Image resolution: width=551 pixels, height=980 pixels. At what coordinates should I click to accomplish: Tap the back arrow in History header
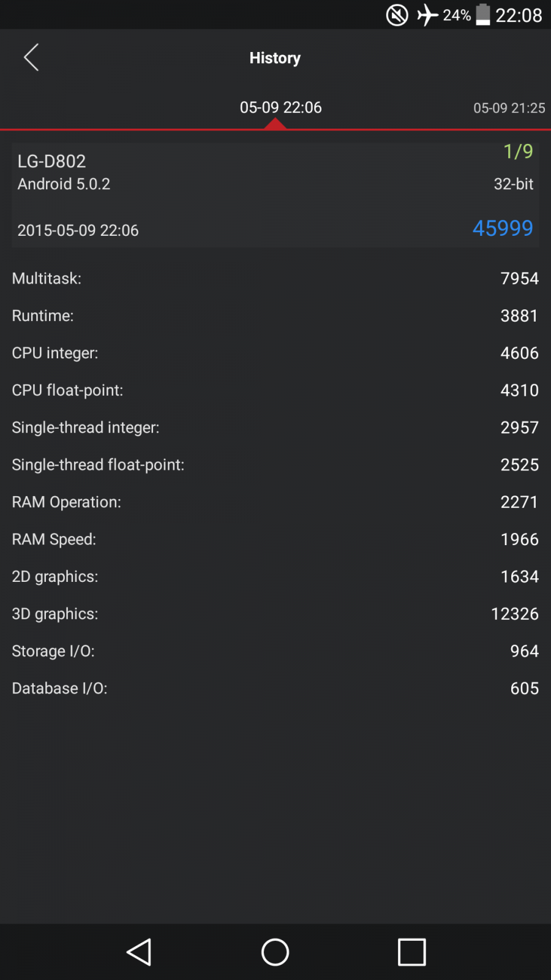[31, 58]
